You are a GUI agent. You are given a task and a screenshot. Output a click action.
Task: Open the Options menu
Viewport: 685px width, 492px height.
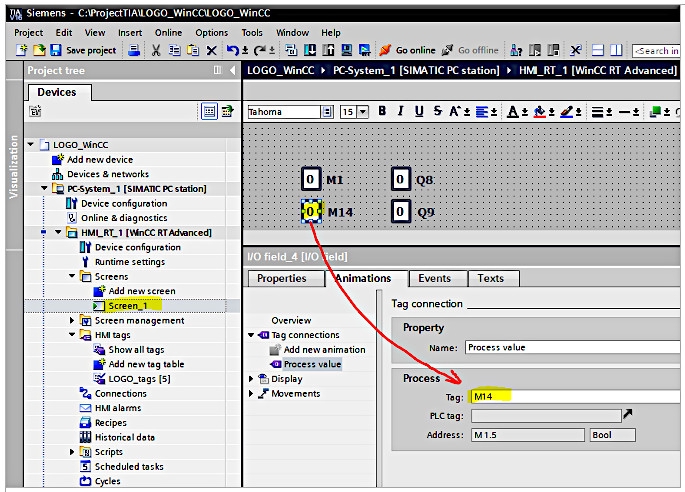coord(211,33)
